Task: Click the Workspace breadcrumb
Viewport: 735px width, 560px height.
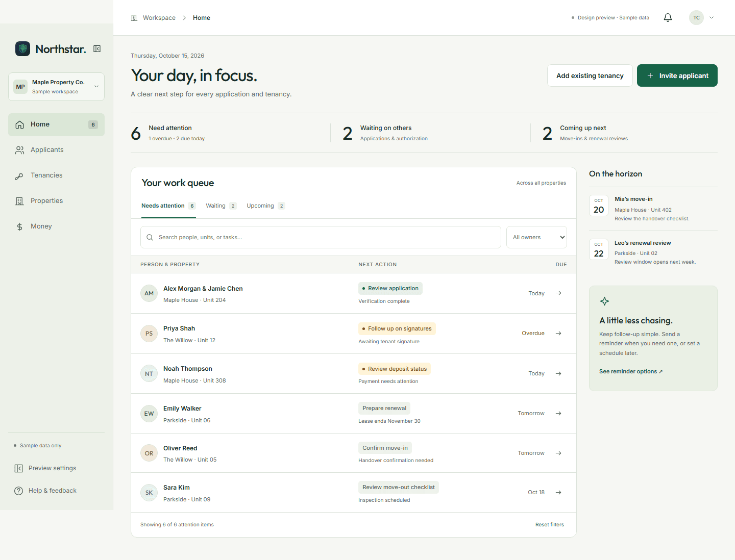Action: (x=159, y=18)
